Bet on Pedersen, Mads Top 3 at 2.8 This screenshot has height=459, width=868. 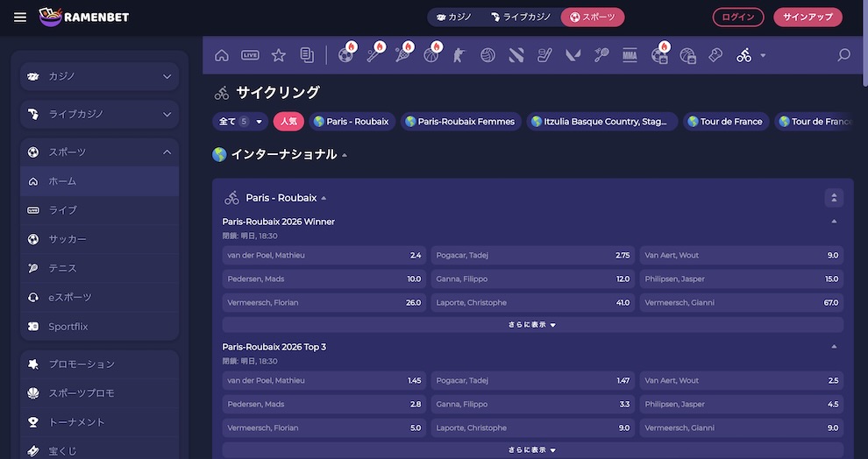pos(324,404)
